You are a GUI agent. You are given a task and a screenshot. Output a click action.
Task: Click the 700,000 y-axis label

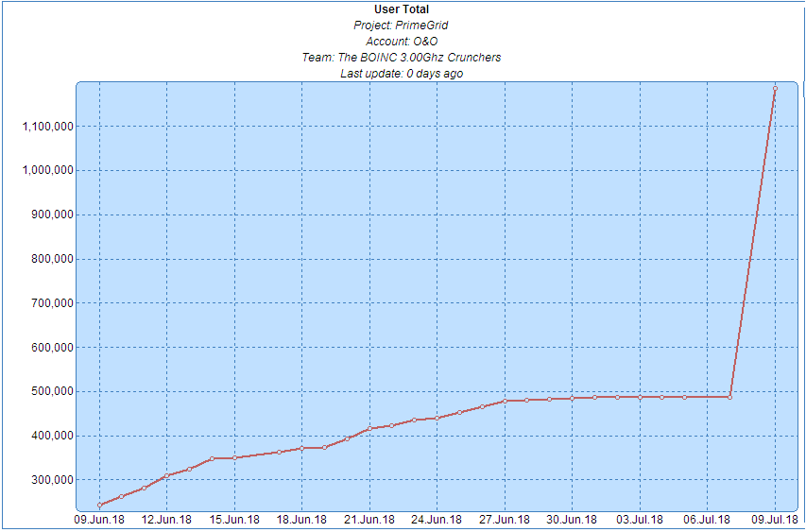point(52,302)
